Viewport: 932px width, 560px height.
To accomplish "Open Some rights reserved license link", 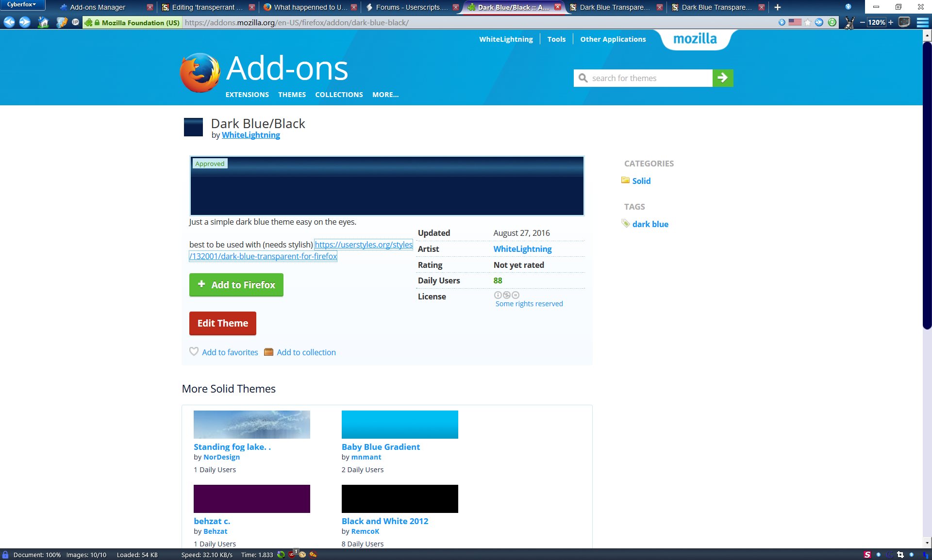I will pos(529,304).
